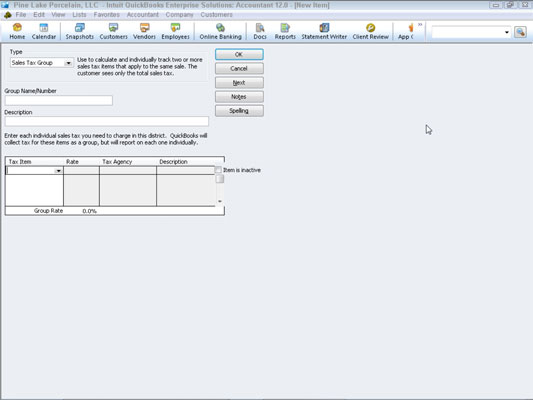This screenshot has height=400, width=533.
Task: Click the Spelling button
Action: pyautogui.click(x=239, y=111)
